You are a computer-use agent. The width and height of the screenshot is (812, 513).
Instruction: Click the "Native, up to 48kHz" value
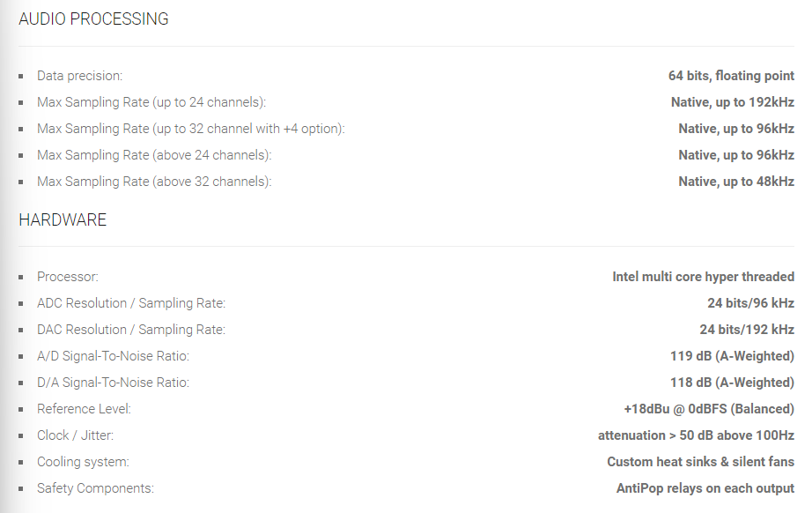[735, 182]
